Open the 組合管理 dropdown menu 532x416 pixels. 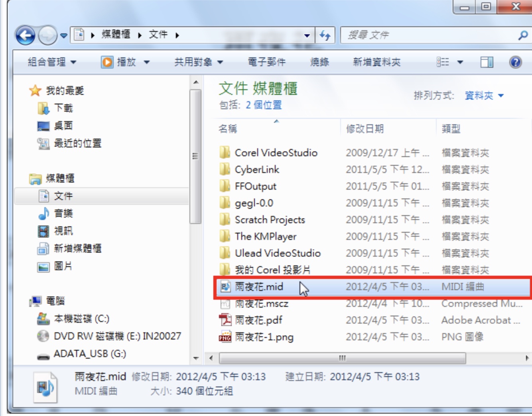coord(52,62)
